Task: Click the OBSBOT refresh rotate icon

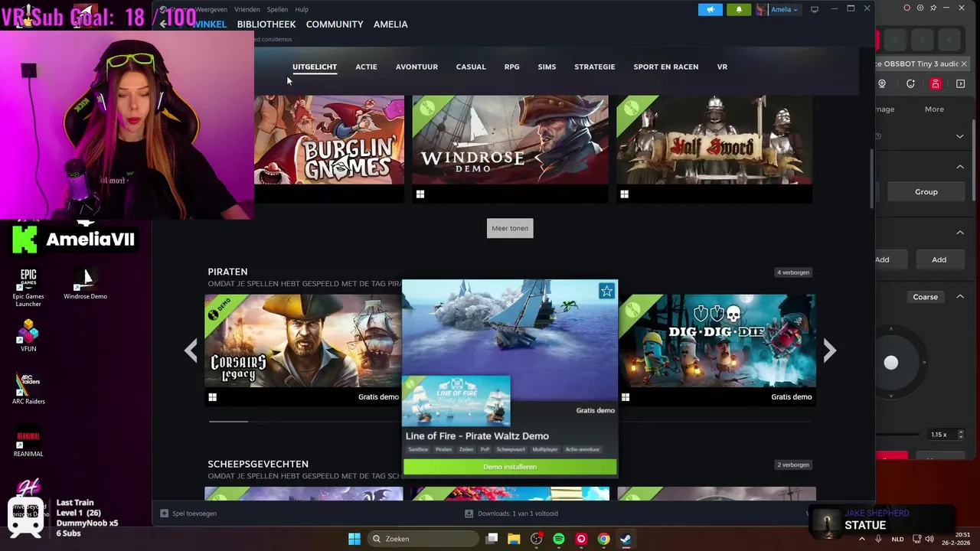Action: 910,83
